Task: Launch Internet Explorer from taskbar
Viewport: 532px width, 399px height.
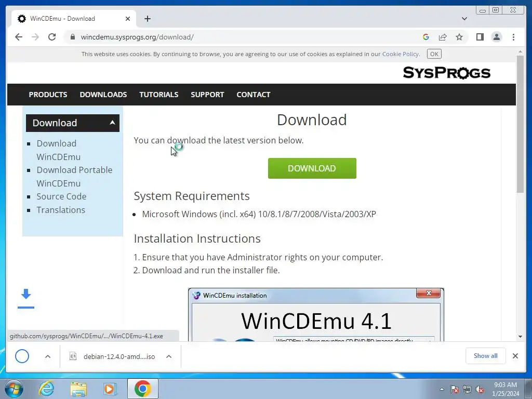Action: (x=46, y=389)
